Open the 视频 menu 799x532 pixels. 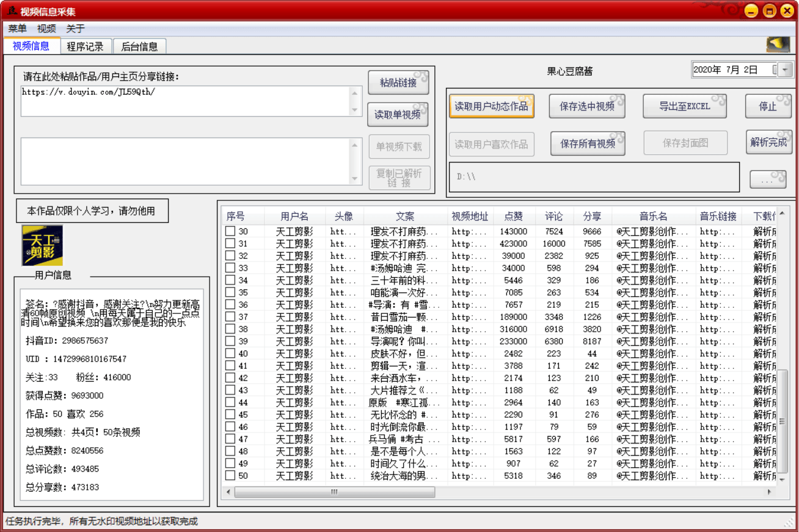(47, 28)
